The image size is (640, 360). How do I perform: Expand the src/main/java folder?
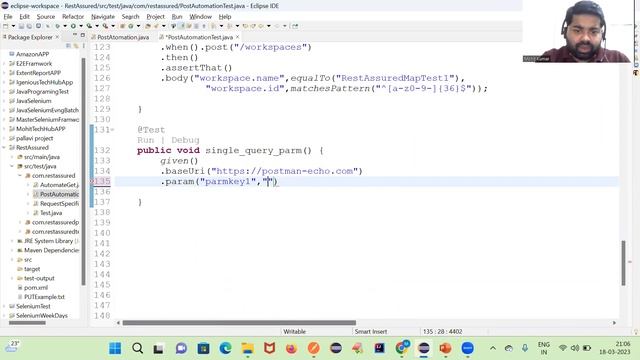pyautogui.click(x=12, y=157)
